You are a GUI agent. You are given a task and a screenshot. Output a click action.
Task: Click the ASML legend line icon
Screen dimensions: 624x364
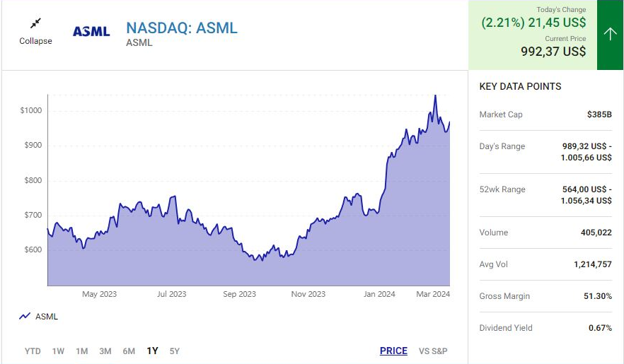tap(25, 317)
